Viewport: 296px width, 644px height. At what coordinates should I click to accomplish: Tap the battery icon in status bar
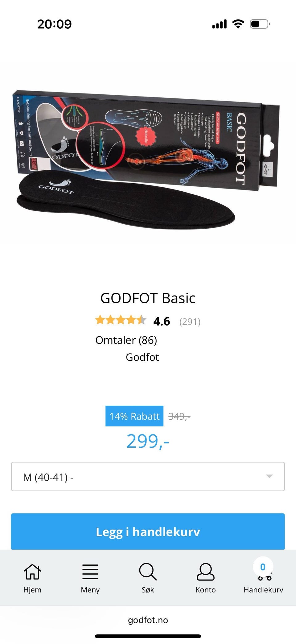260,24
